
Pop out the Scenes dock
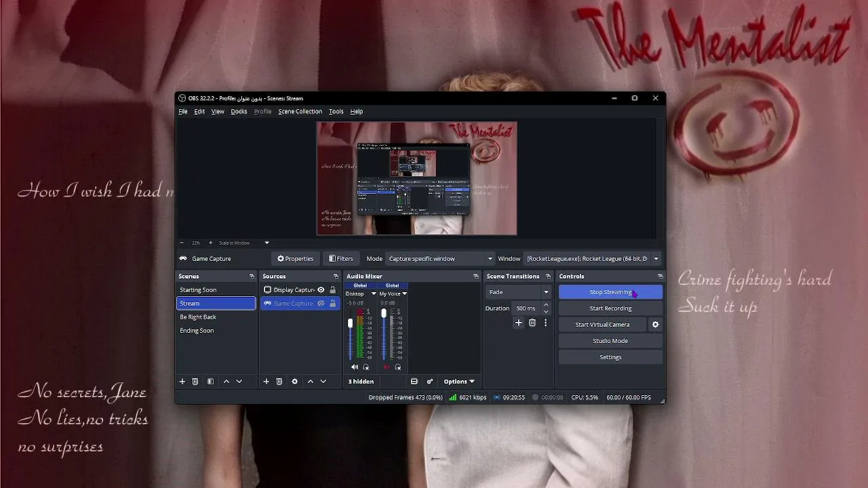pos(252,277)
